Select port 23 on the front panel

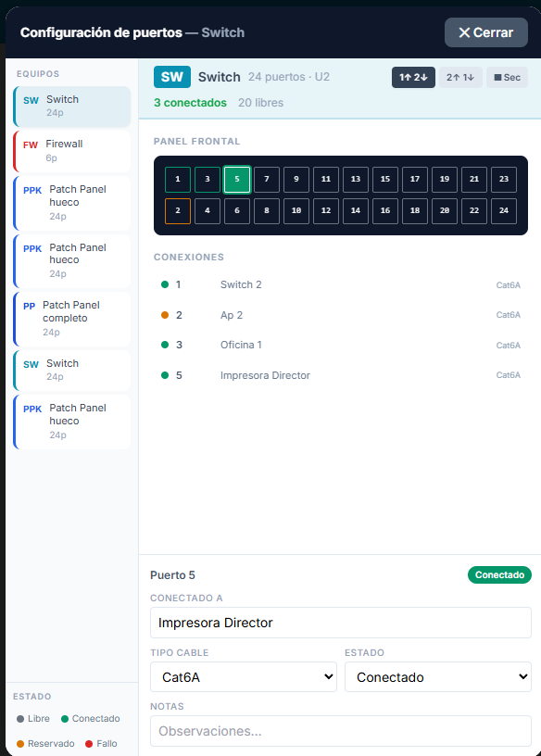coord(504,180)
